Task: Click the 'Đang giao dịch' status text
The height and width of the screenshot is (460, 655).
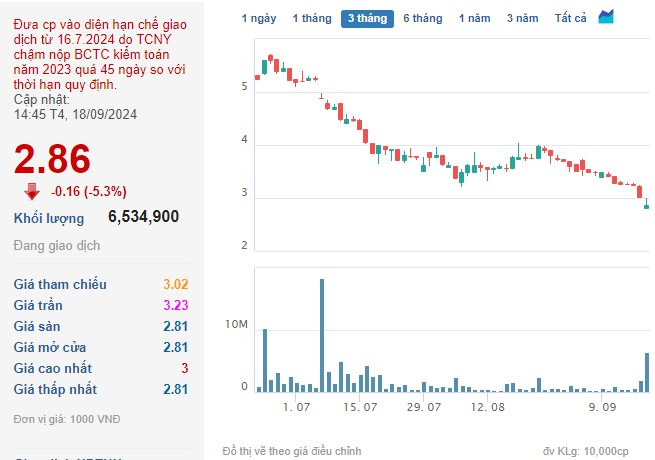Action: (x=57, y=246)
